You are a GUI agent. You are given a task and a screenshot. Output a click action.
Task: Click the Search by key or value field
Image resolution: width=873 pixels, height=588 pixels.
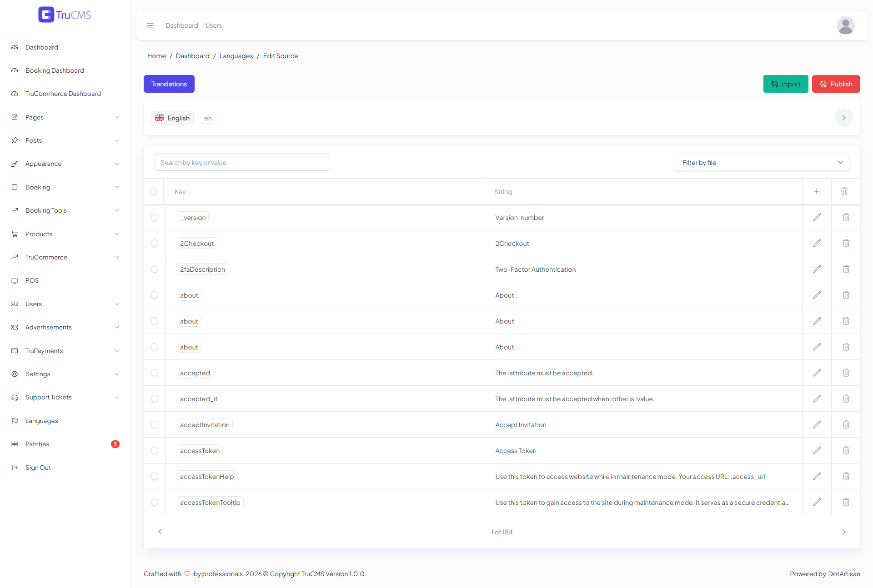242,163
